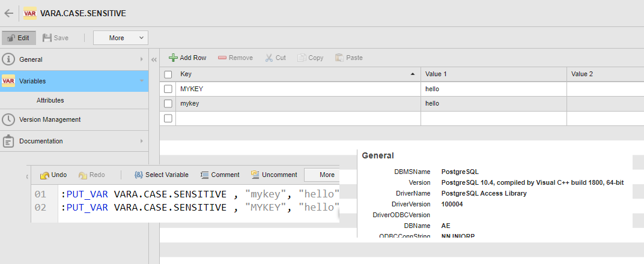
Task: Click the scissors Cut icon
Action: (269, 58)
